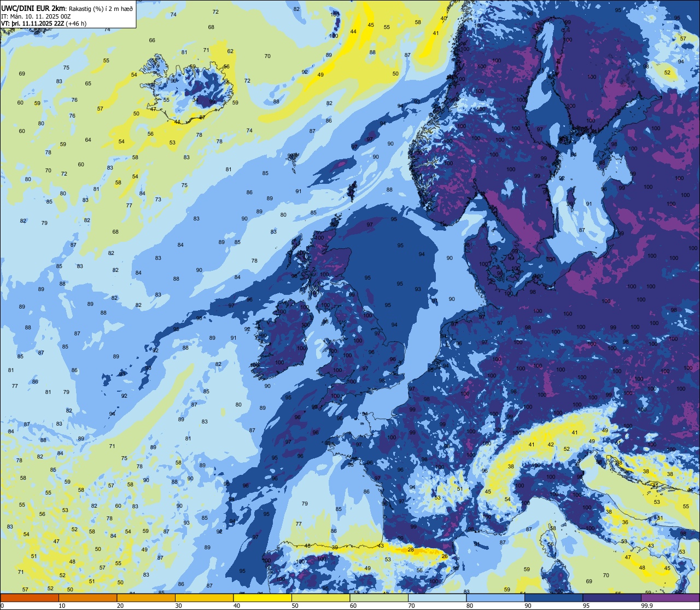
Task: Click the humidity value '66' on the map
Action: point(152,40)
